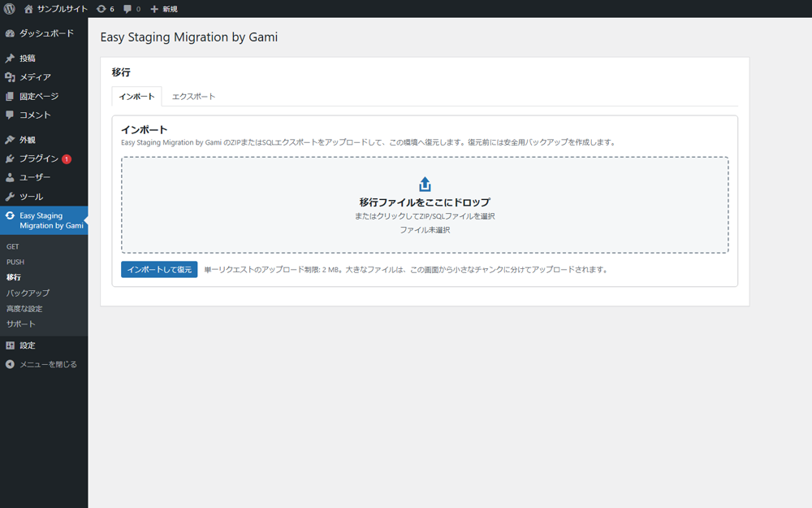812x508 pixels.
Task: Open the 新規 add-new menu
Action: pyautogui.click(x=164, y=9)
